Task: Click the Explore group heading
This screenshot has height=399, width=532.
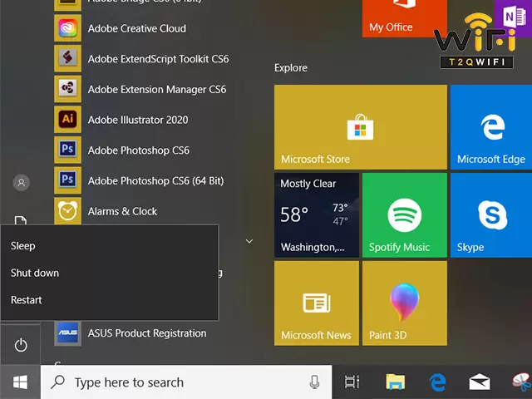Action: click(x=291, y=68)
